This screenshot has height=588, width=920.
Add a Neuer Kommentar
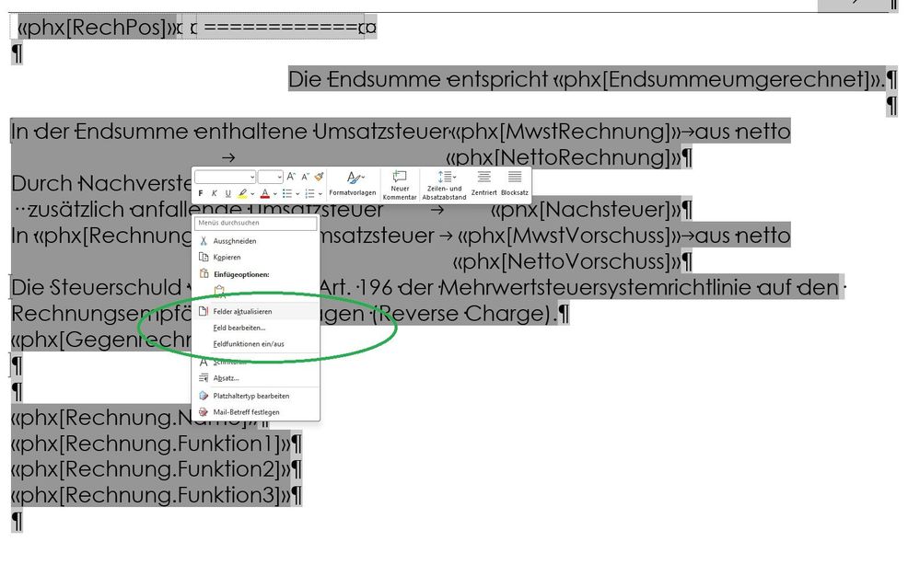point(400,183)
